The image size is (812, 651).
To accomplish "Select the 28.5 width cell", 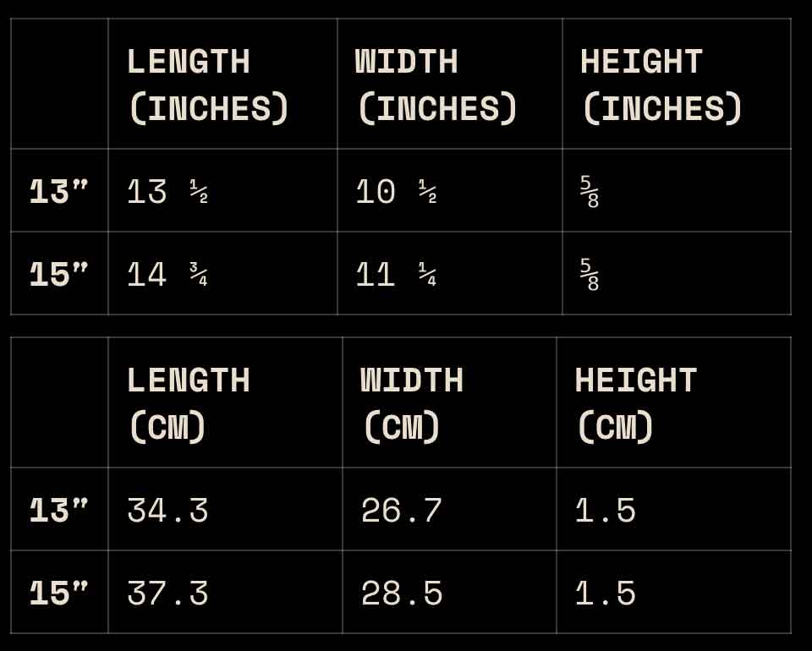I will point(401,594).
